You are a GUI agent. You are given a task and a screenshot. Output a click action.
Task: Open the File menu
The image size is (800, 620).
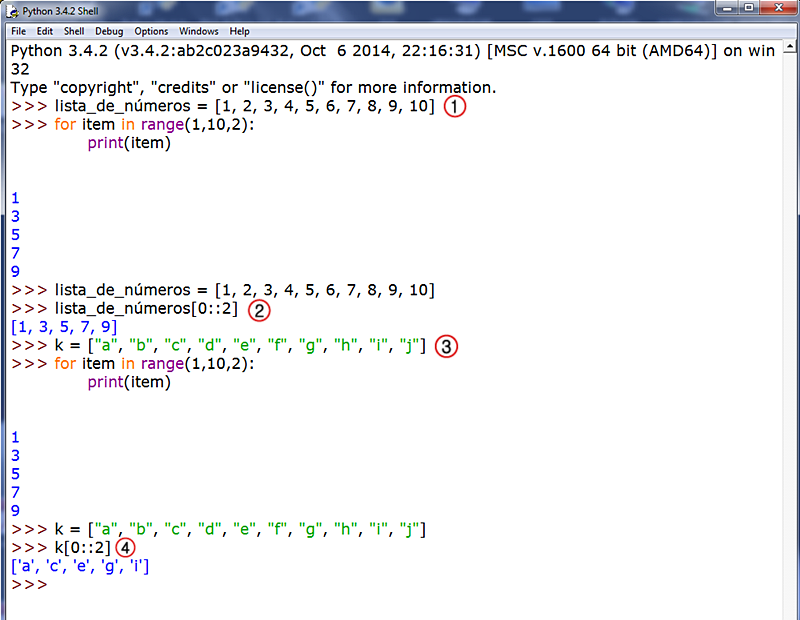[17, 31]
